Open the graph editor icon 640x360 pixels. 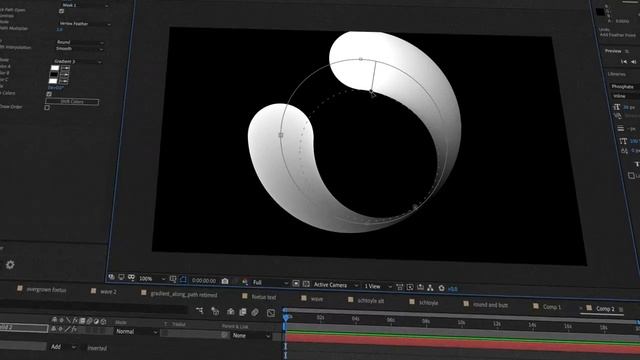point(271,313)
